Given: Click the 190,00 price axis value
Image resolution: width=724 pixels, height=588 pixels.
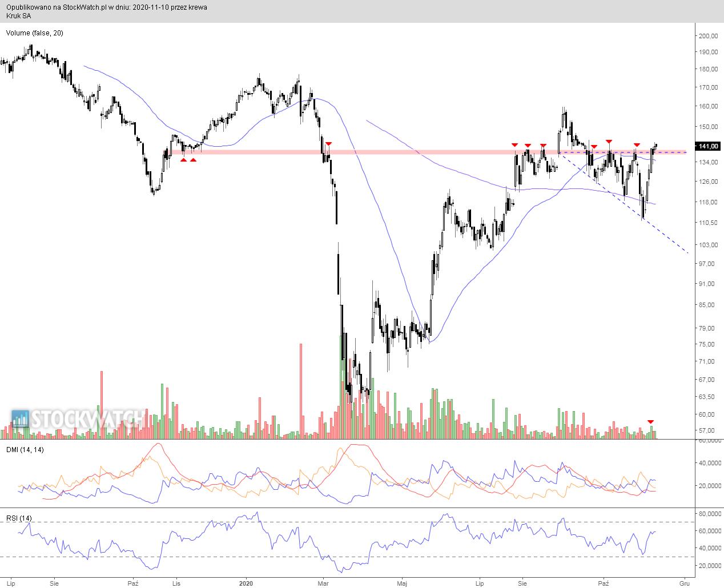Looking at the screenshot, I should tap(708, 52).
